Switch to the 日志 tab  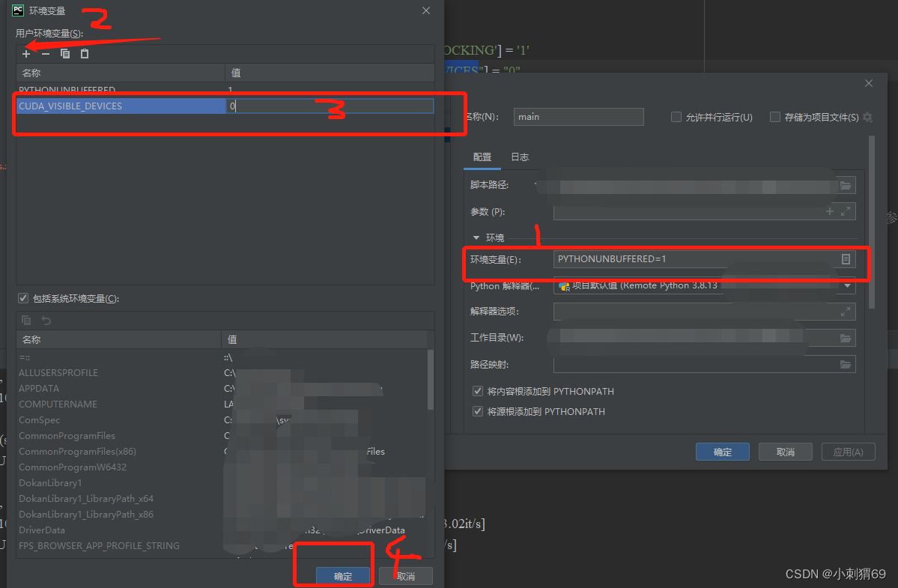point(520,157)
